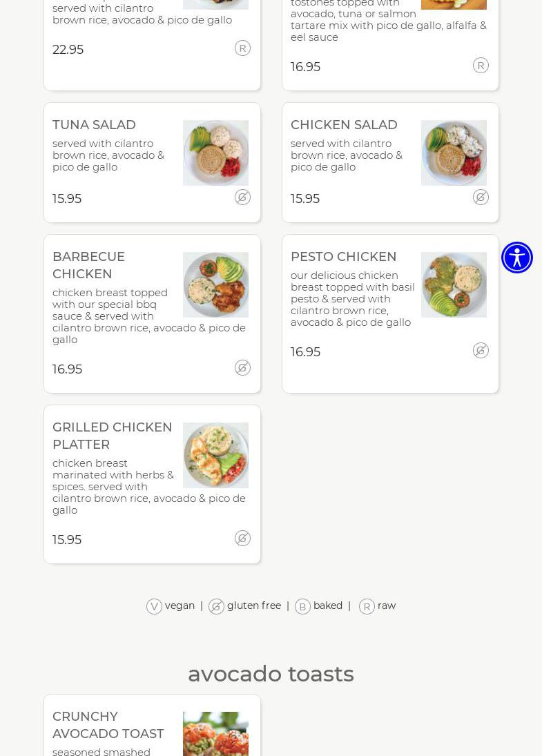Open the Grilled Chicken Platter image
The height and width of the screenshot is (756, 542).
(x=215, y=455)
